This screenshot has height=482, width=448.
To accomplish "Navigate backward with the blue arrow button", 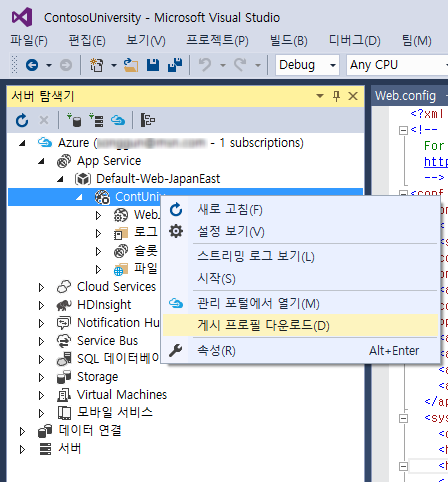I will [32, 65].
